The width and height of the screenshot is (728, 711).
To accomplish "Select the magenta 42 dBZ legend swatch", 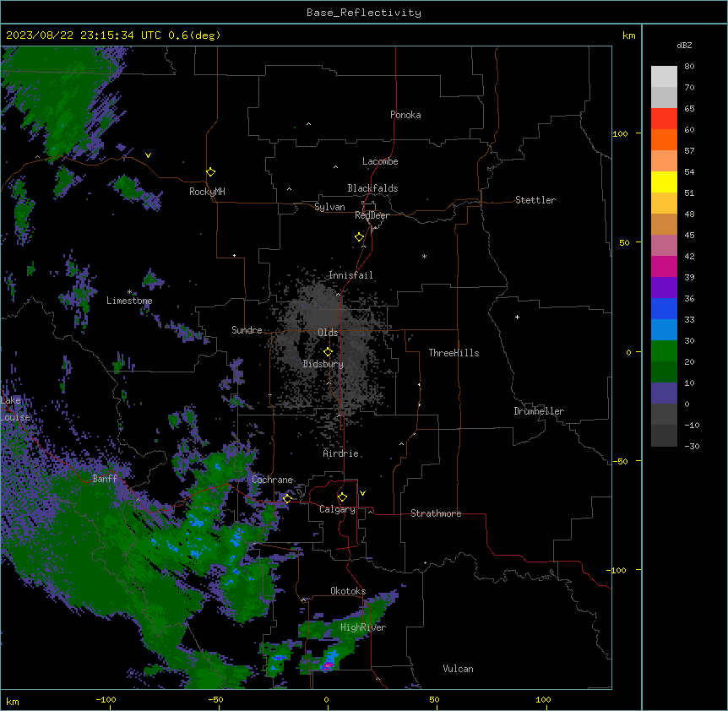I will (664, 266).
